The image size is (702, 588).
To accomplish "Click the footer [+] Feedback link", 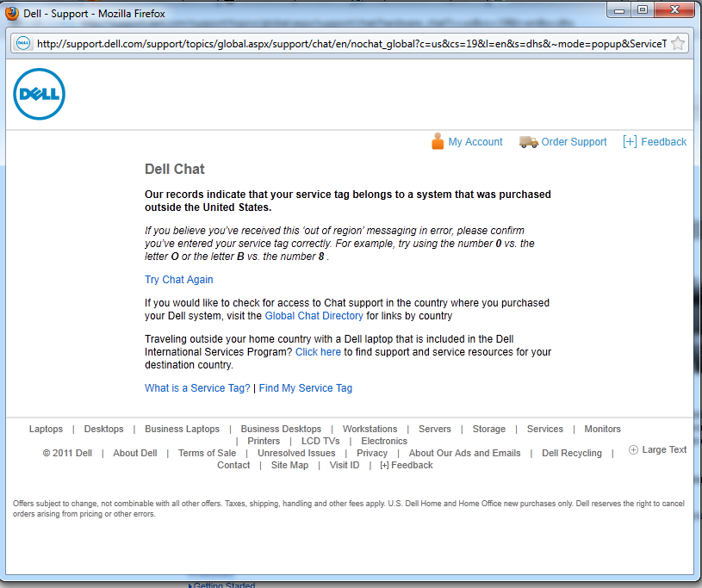I will click(x=406, y=465).
